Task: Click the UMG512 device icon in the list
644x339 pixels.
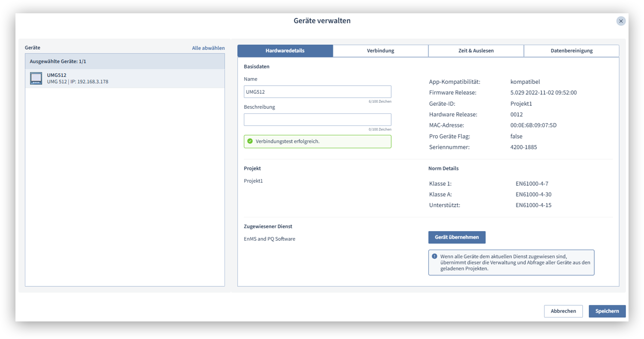Action: pyautogui.click(x=36, y=79)
